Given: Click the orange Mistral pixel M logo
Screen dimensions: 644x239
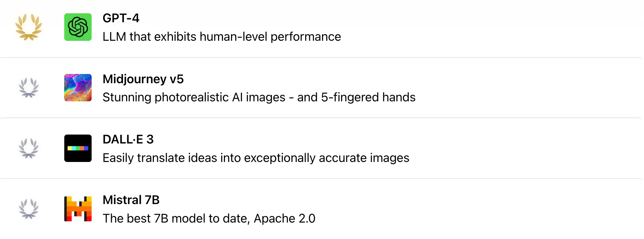Looking at the screenshot, I should [78, 209].
